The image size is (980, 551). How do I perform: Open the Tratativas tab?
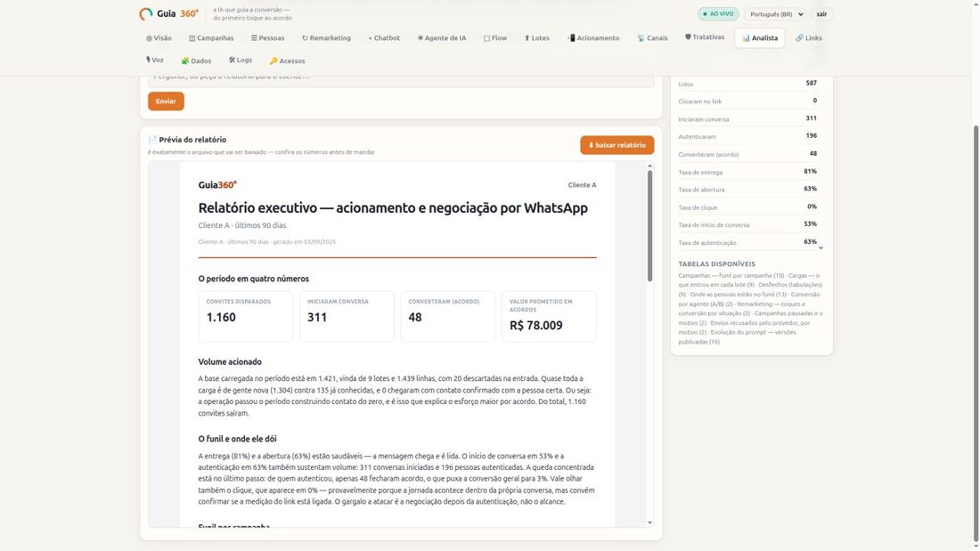pyautogui.click(x=705, y=37)
